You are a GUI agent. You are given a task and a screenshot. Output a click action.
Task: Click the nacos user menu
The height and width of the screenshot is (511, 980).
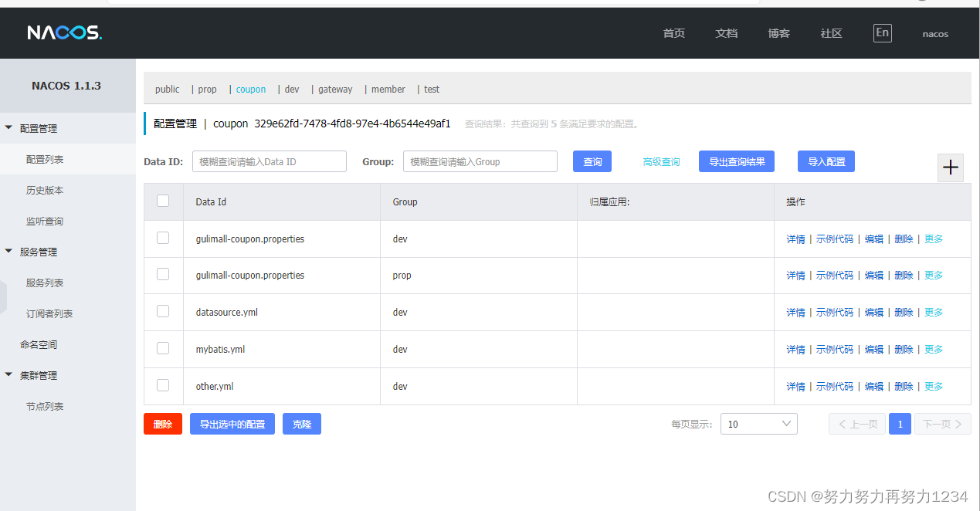coord(935,34)
